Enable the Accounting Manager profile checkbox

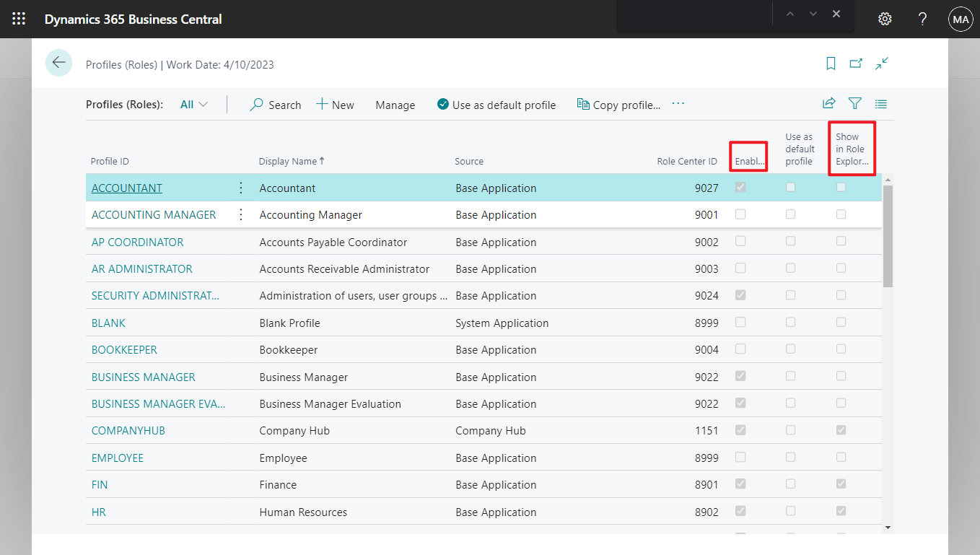pos(740,214)
